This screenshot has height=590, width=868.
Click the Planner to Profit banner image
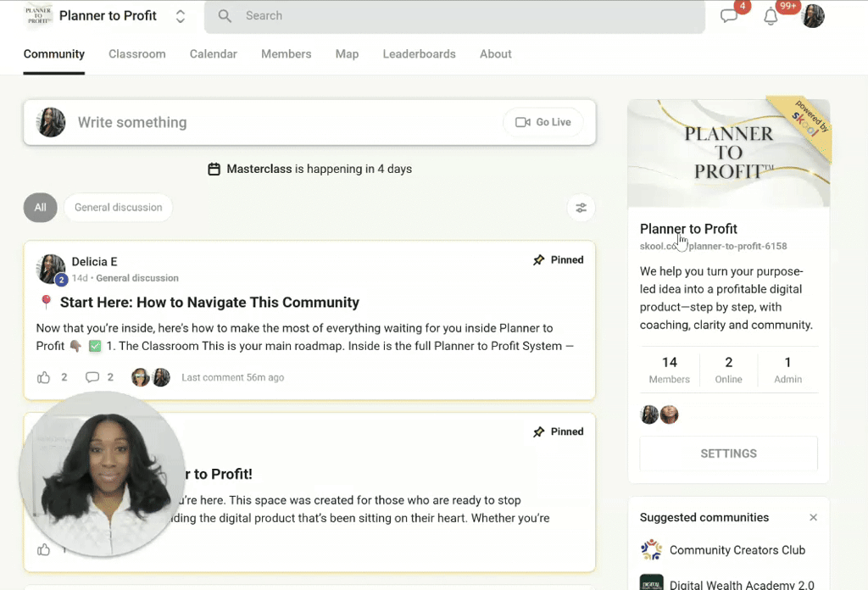pos(728,153)
